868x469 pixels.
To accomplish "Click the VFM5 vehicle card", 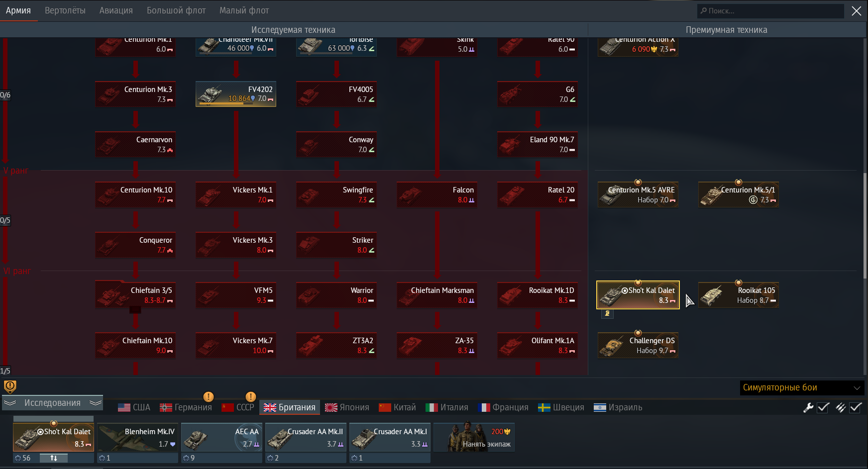I will coord(236,295).
